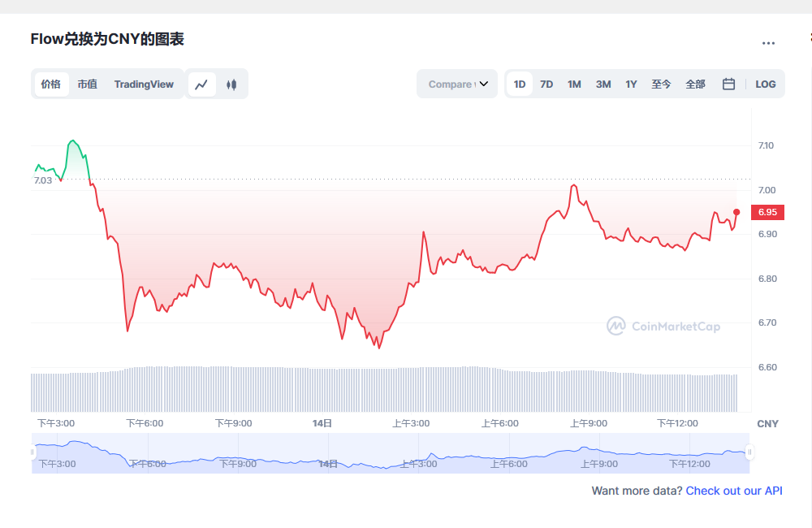Click the 下午6:00 main axis label
The width and height of the screenshot is (812, 528).
click(145, 423)
